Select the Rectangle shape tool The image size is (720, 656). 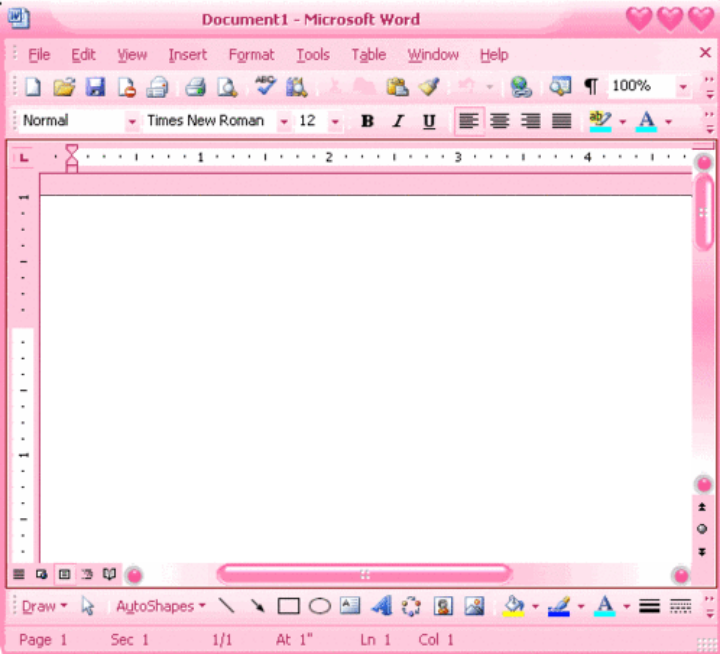pyautogui.click(x=288, y=606)
